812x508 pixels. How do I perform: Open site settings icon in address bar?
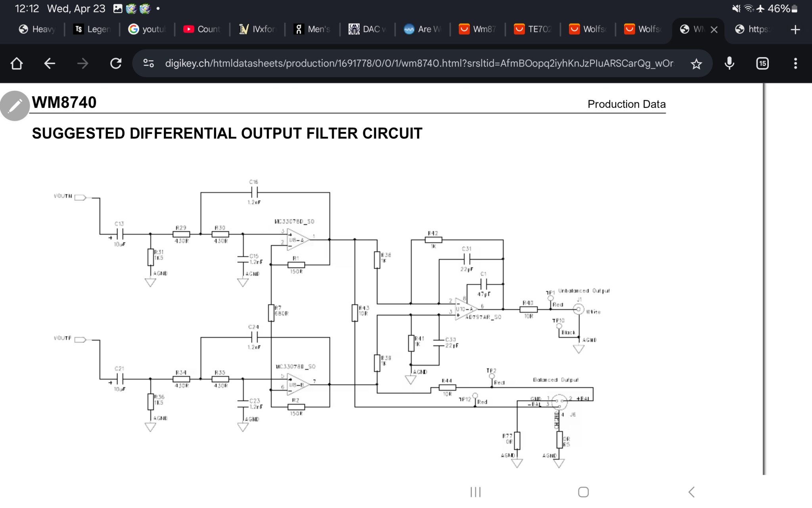click(149, 63)
